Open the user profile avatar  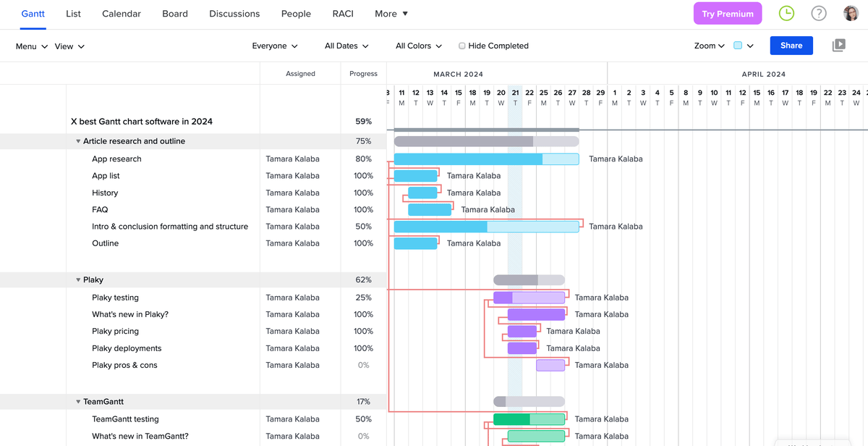click(851, 13)
